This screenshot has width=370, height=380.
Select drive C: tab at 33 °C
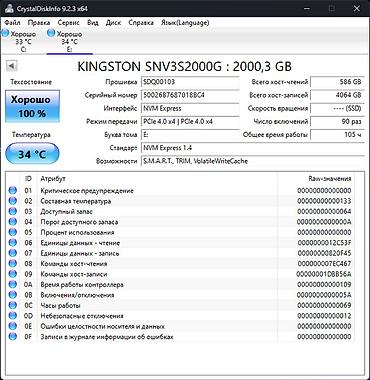(x=23, y=41)
